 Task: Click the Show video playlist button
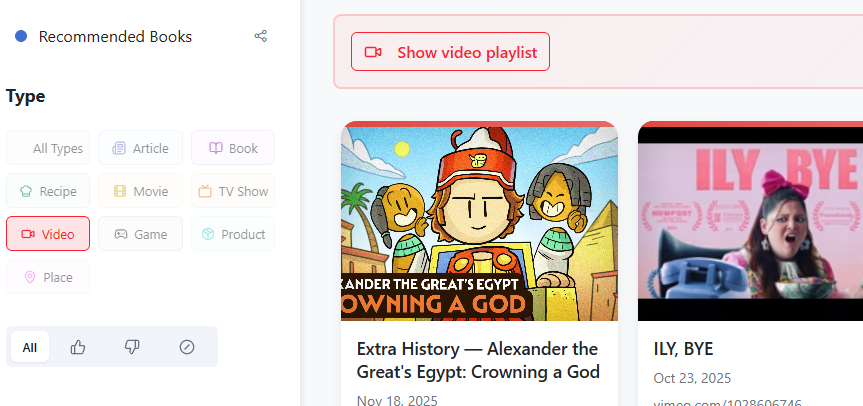click(450, 52)
